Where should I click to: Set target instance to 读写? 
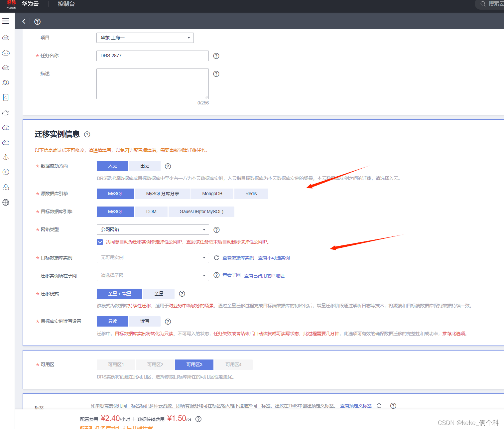[145, 321]
